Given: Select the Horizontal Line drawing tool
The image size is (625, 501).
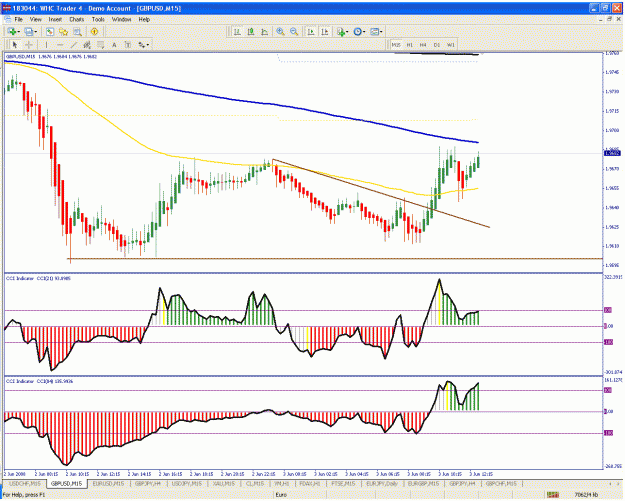Looking at the screenshot, I should [x=60, y=45].
